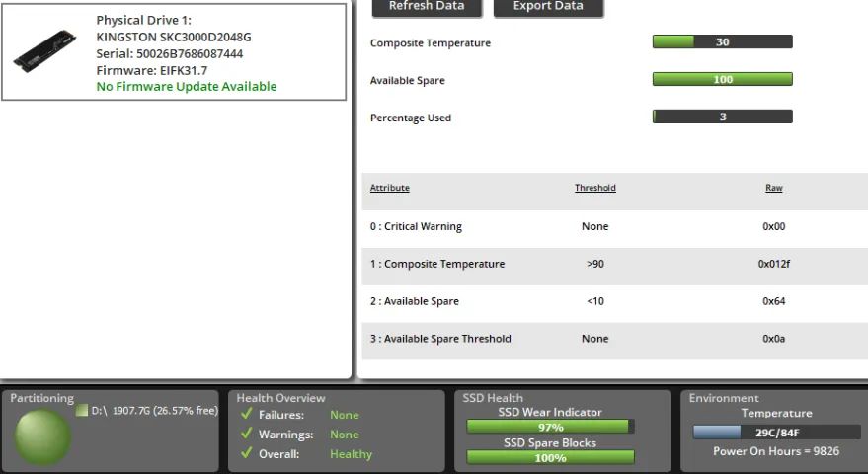Sort by the Raw column header
Image resolution: width=868 pixels, height=474 pixels.
[774, 188]
